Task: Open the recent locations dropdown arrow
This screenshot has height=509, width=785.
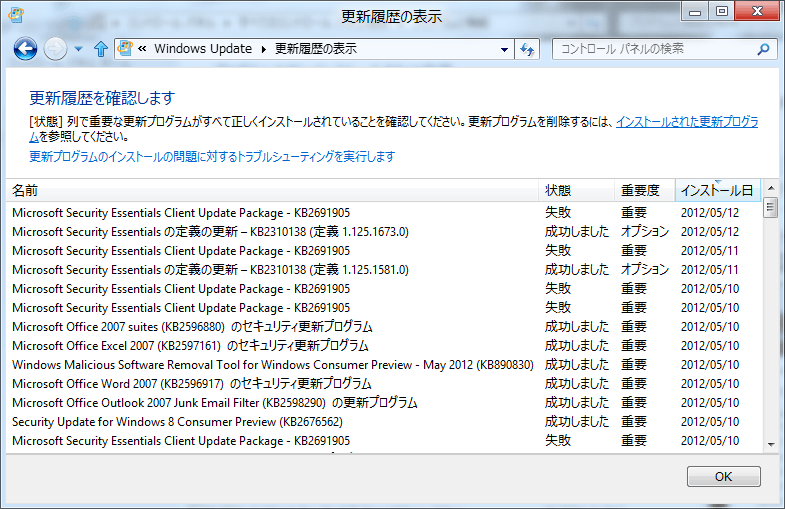Action: pos(78,49)
